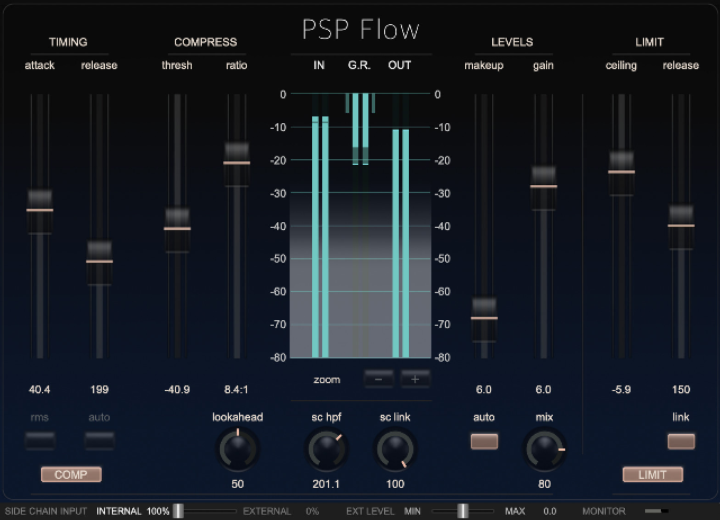
Task: Toggle the auto release switch under TIMING
Action: (x=99, y=441)
